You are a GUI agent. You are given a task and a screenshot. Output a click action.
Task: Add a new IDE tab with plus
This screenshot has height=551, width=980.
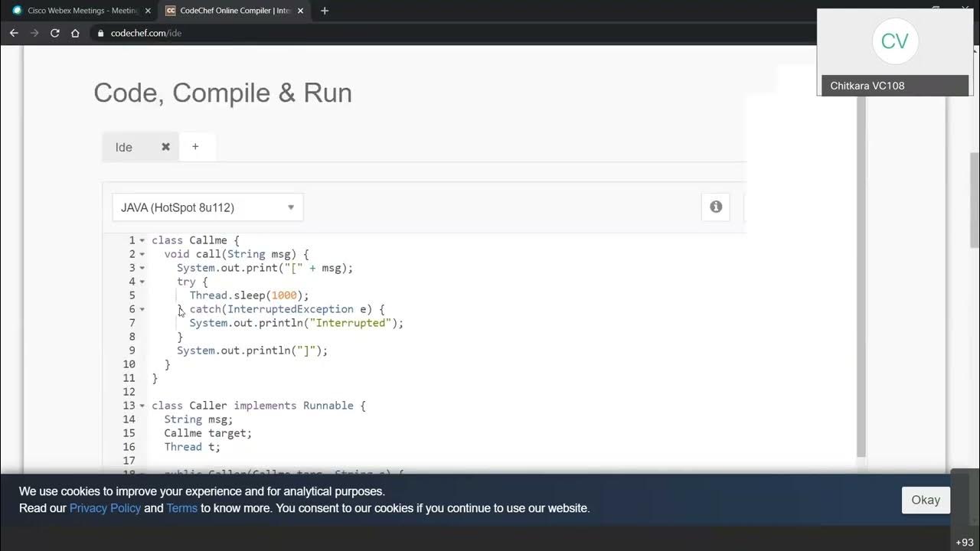click(195, 146)
